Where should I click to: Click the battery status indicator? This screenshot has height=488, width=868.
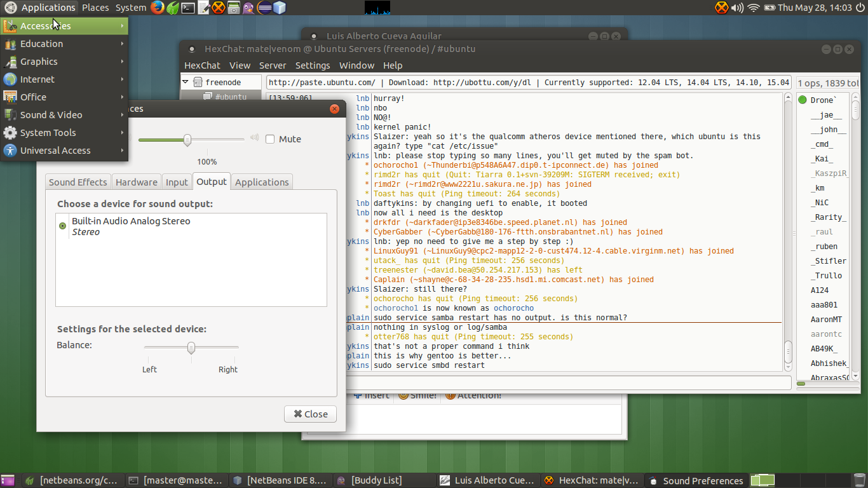click(770, 8)
